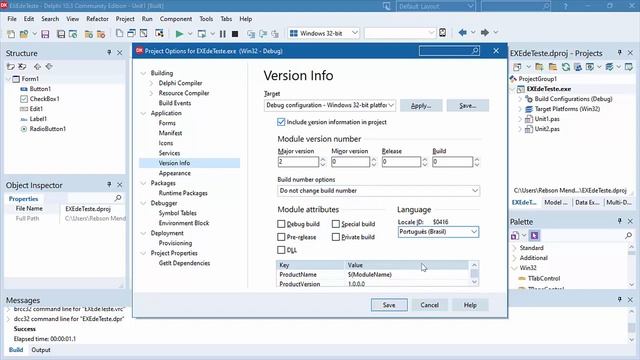The image size is (640, 360).
Task: Click the New items icon at the toolbar start
Action: (x=11, y=33)
